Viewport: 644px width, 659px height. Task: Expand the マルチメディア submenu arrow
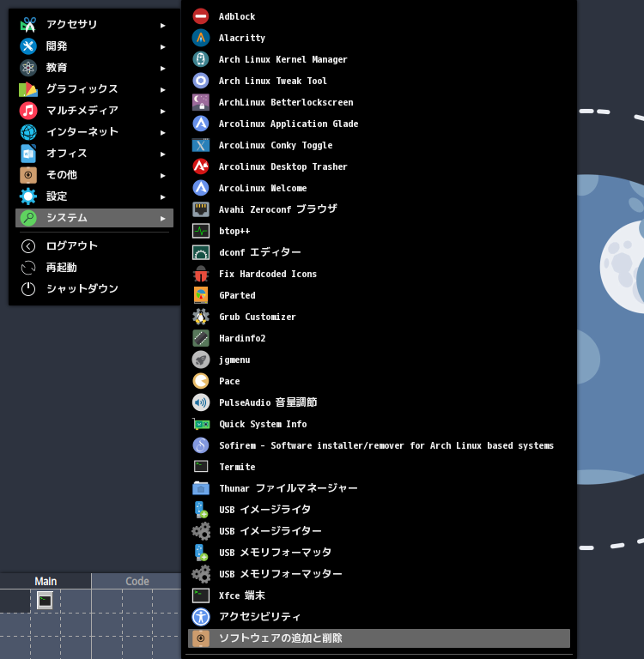coord(163,111)
